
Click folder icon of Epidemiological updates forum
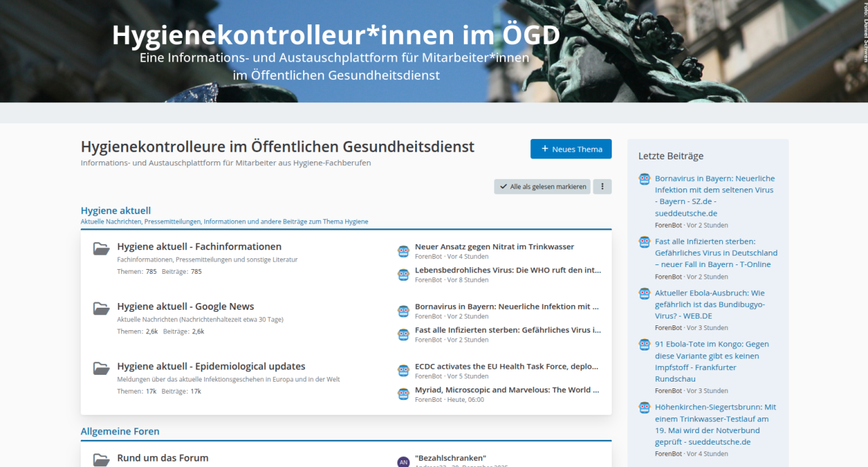coord(101,368)
